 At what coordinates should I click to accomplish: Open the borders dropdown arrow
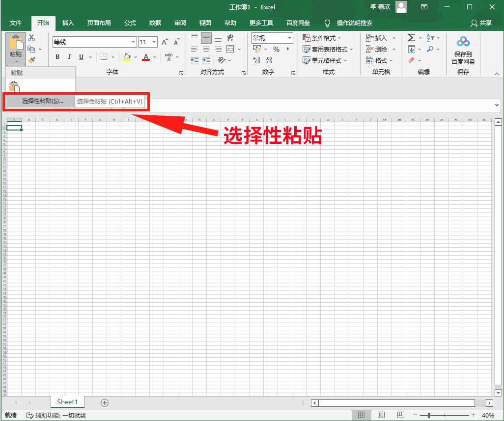pyautogui.click(x=112, y=57)
